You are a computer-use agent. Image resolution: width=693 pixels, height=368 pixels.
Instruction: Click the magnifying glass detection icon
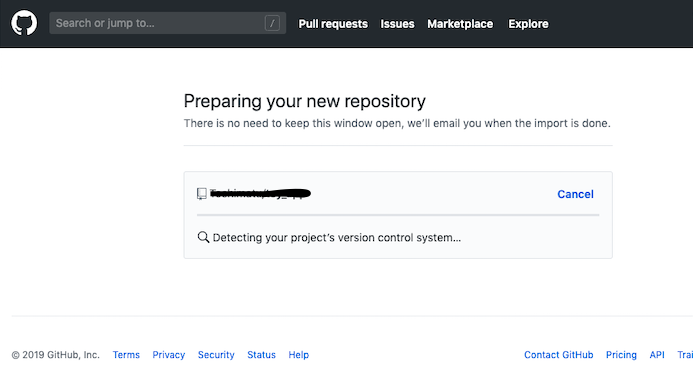pyautogui.click(x=203, y=237)
